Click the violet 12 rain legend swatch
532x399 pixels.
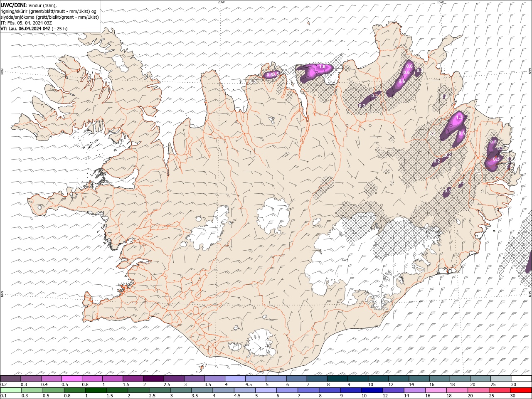coord(393,390)
